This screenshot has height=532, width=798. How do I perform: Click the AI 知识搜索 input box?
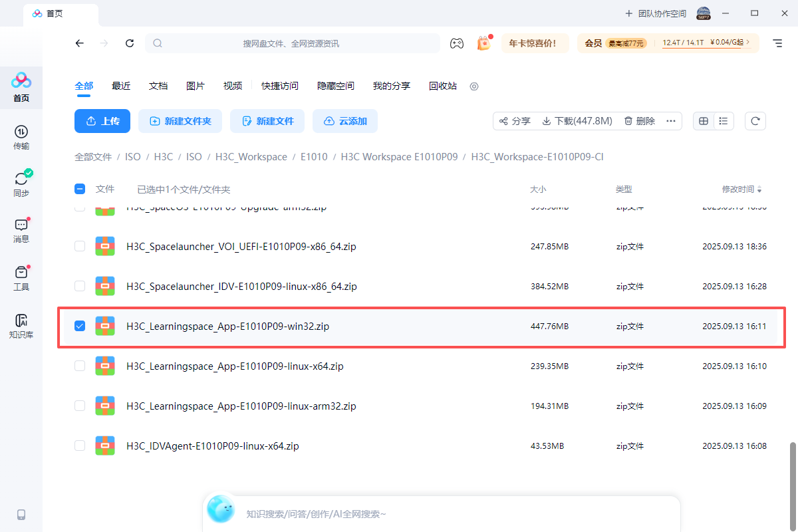click(442, 513)
